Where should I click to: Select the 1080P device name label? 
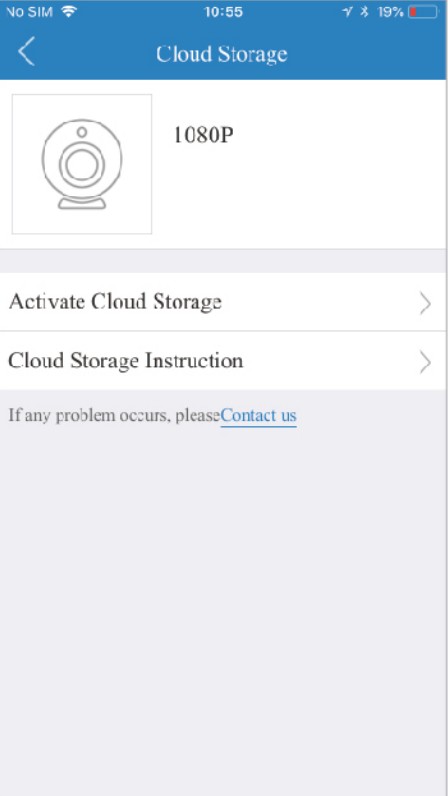click(204, 135)
